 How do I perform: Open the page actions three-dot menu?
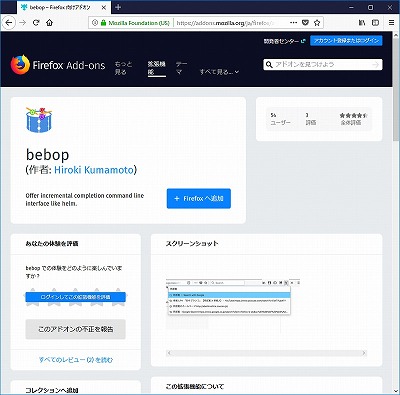[x=293, y=23]
